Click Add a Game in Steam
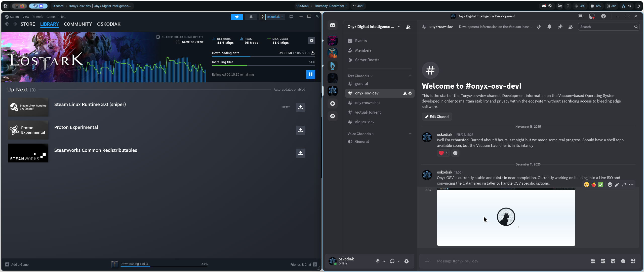Screen dimensions: 644x272 pos(17,264)
